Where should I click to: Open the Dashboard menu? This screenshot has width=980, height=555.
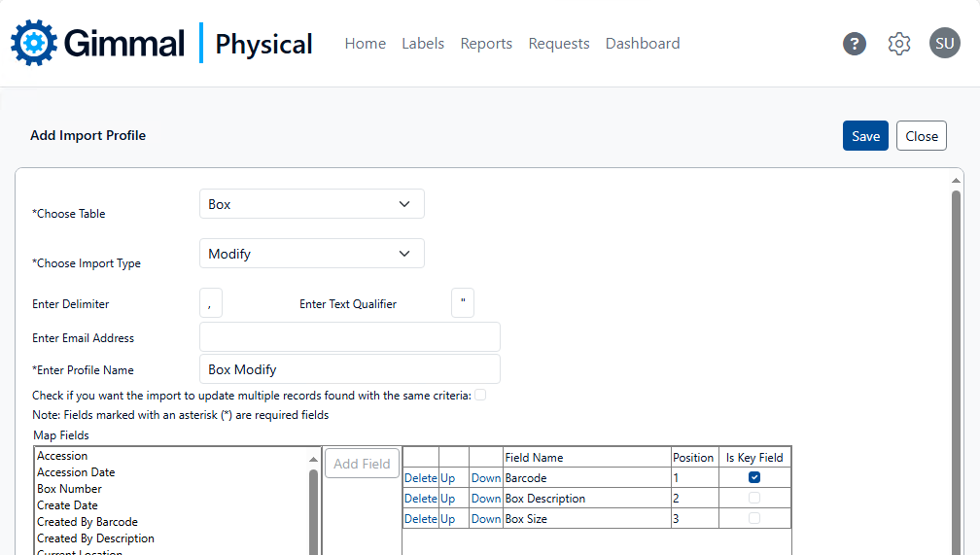pos(643,43)
